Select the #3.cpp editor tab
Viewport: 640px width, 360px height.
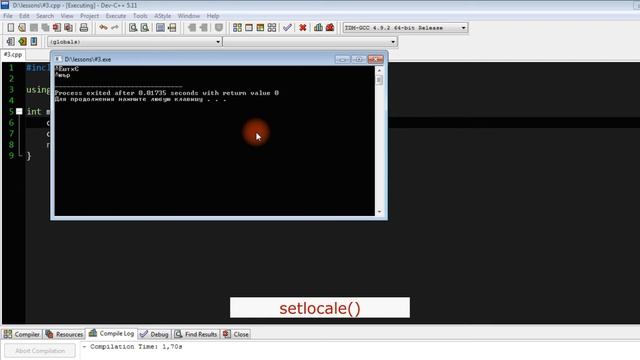coord(13,54)
